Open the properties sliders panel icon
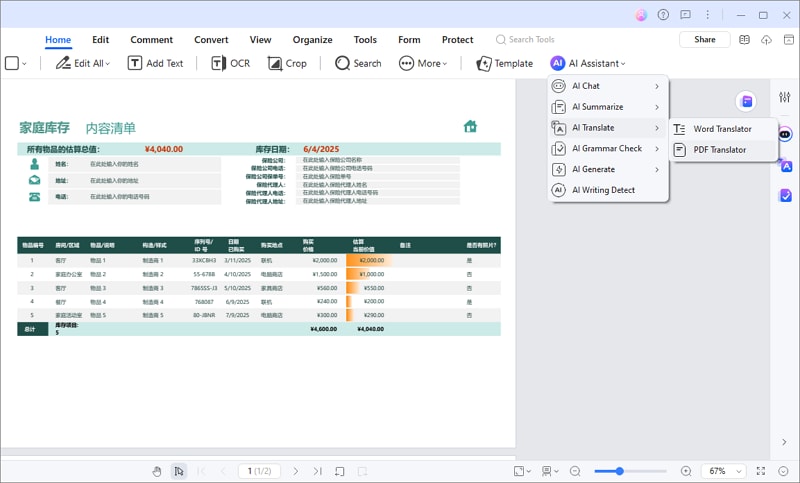The height and width of the screenshot is (483, 800). (785, 97)
